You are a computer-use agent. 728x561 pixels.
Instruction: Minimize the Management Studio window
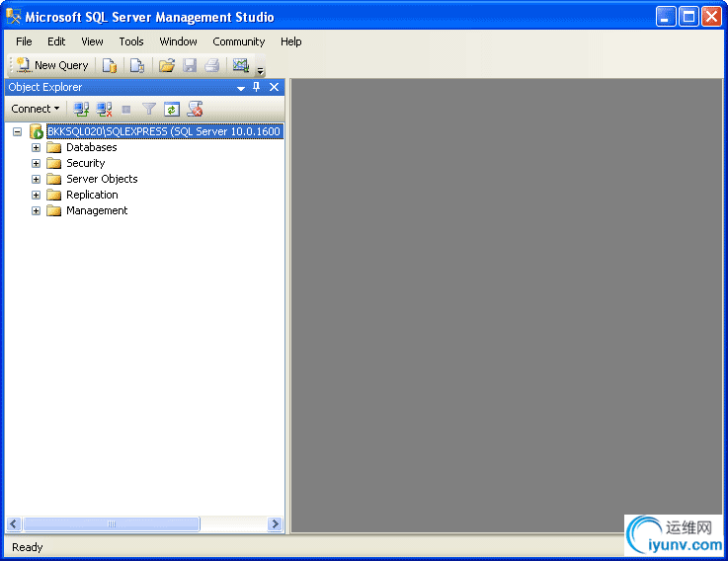(x=666, y=17)
